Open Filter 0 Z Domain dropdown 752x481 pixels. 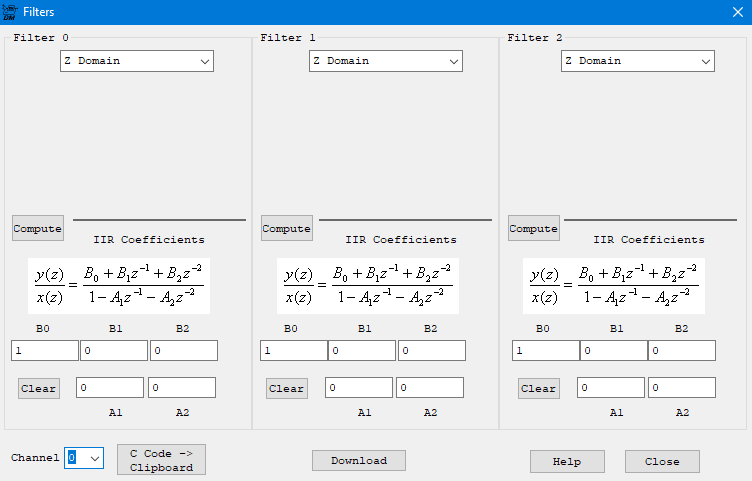coord(137,61)
